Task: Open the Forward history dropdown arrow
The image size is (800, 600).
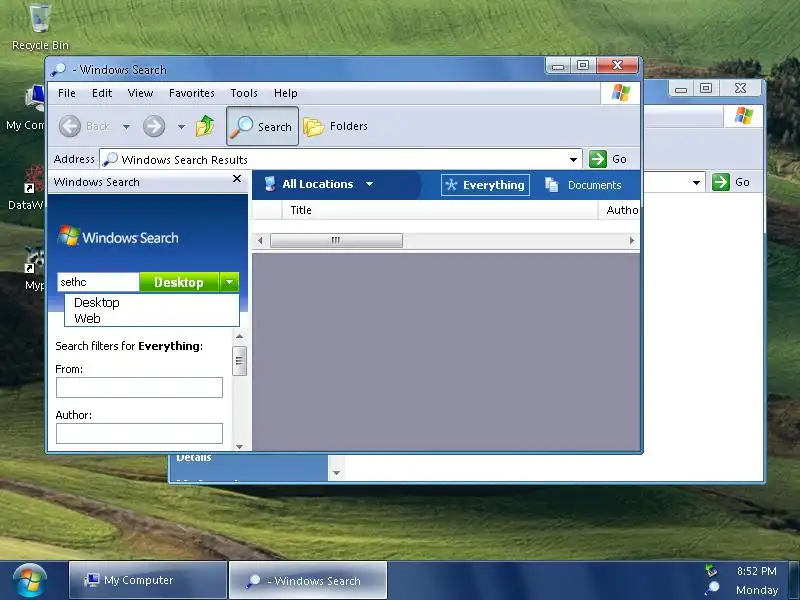Action: click(181, 127)
